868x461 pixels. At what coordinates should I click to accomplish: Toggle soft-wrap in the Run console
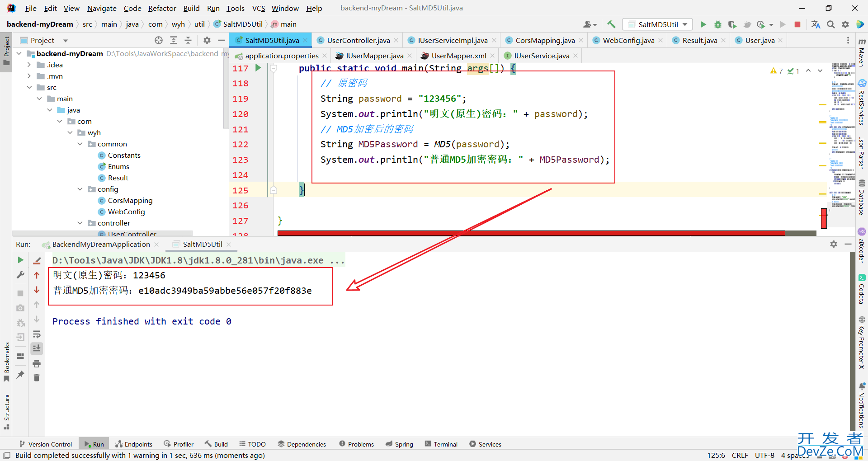tap(37, 334)
